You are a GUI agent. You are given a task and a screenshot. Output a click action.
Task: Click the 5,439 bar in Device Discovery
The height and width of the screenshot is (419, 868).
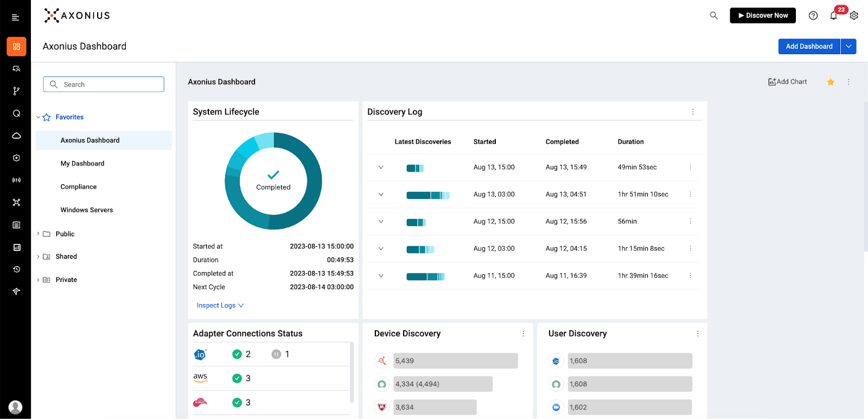(x=455, y=361)
